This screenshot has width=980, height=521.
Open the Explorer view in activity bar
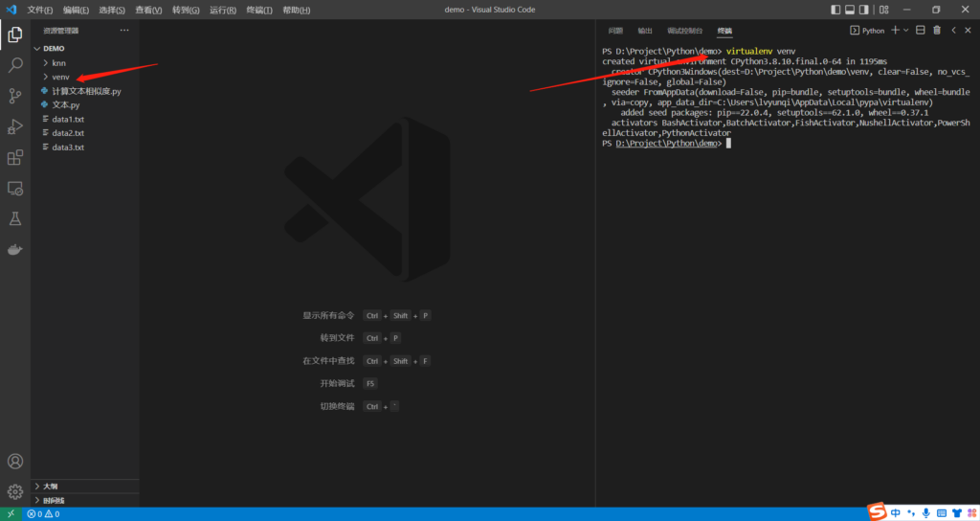[15, 34]
